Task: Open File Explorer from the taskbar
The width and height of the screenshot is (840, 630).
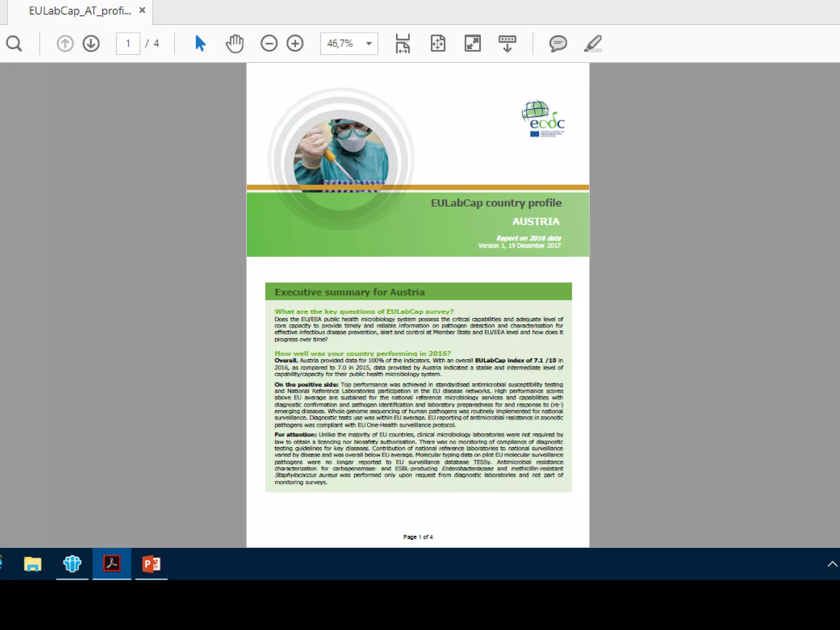Action: coord(32,564)
